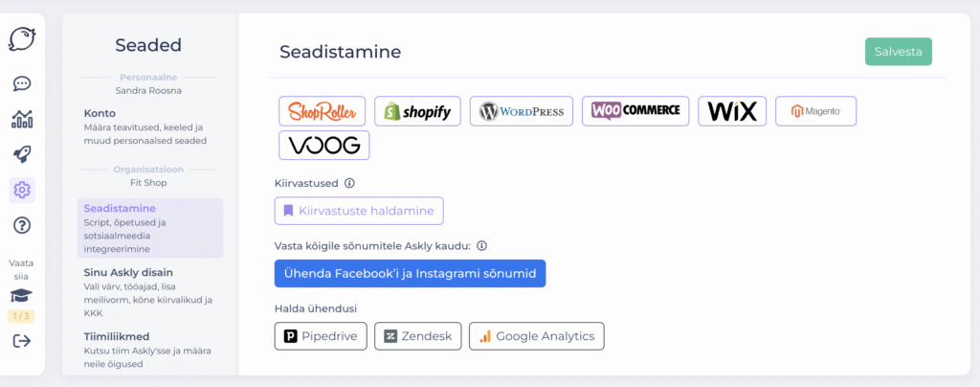980x387 pixels.
Task: Select Seadistamine in settings menu
Action: 149,228
